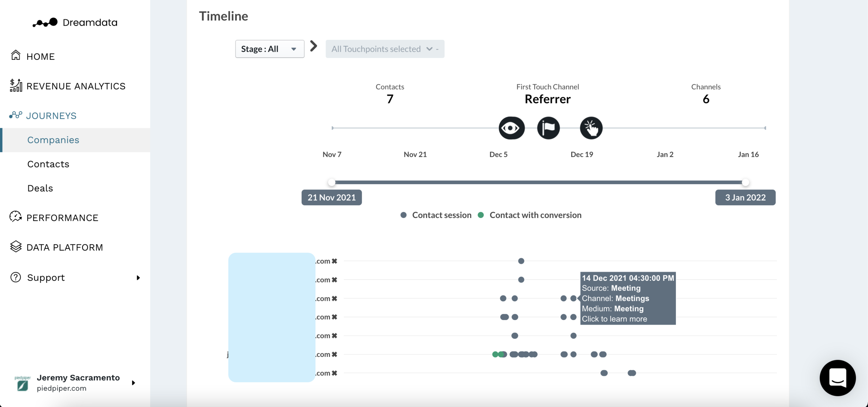Expand Jeremy Sacramento account menu arrow
The width and height of the screenshot is (868, 407).
point(133,383)
